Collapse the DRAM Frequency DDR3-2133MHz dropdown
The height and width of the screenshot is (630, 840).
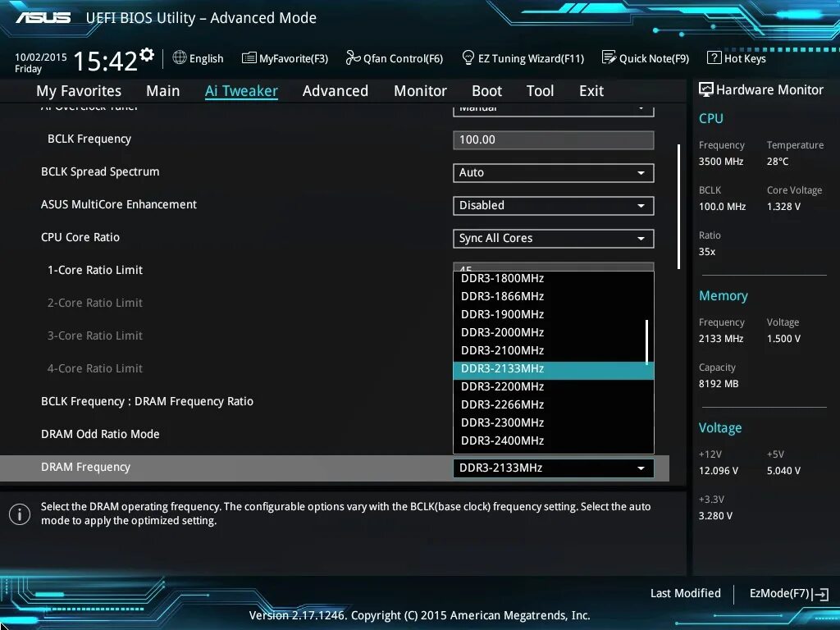click(x=554, y=468)
